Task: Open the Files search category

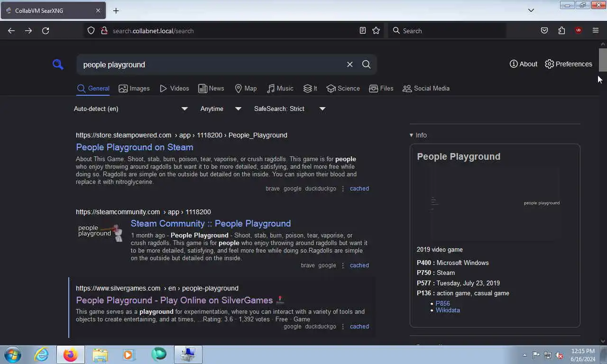Action: [381, 88]
